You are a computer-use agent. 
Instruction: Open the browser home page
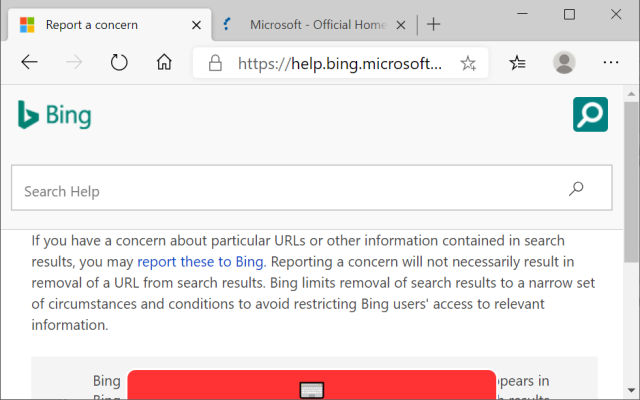pyautogui.click(x=165, y=63)
